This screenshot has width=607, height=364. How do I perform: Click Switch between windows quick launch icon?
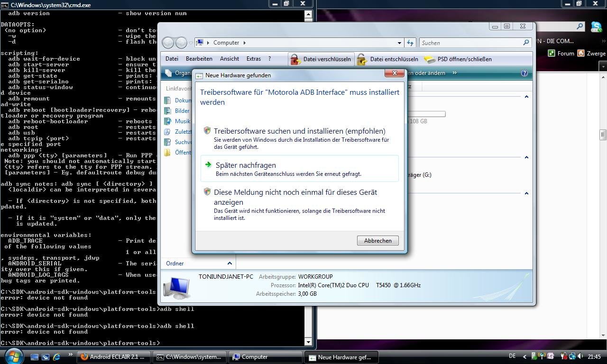(46, 357)
